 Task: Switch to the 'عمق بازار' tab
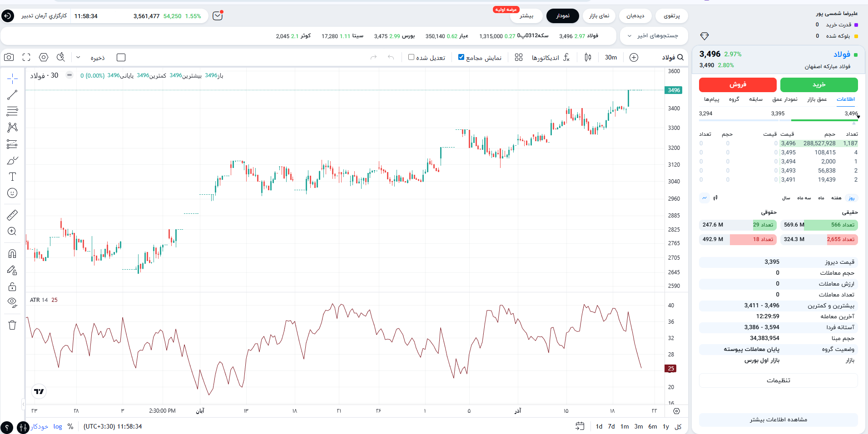[817, 99]
